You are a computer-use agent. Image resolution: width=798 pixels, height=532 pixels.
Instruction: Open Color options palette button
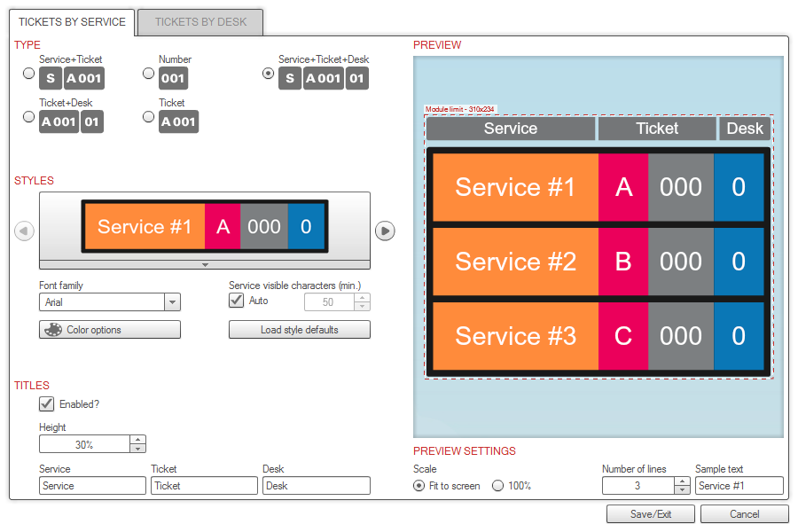[x=110, y=329]
